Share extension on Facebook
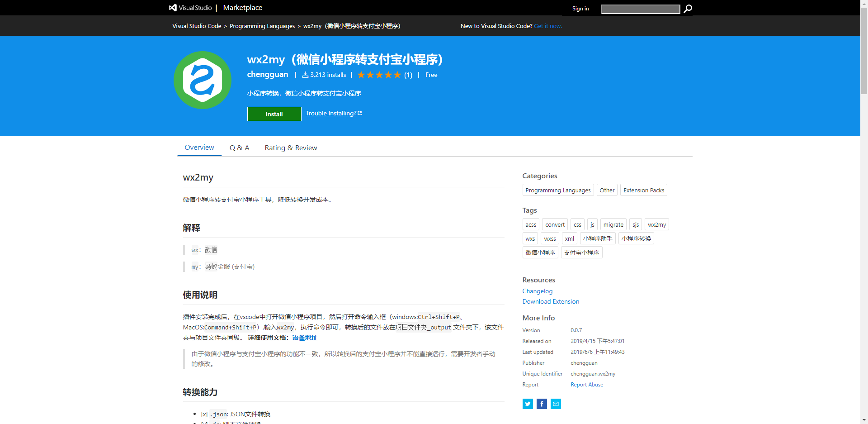 pos(542,404)
